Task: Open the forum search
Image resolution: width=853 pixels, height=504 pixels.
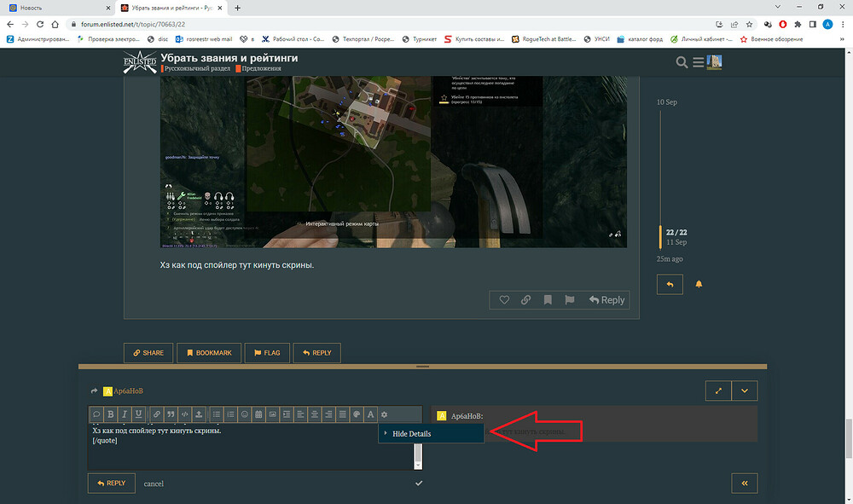Action: click(682, 62)
